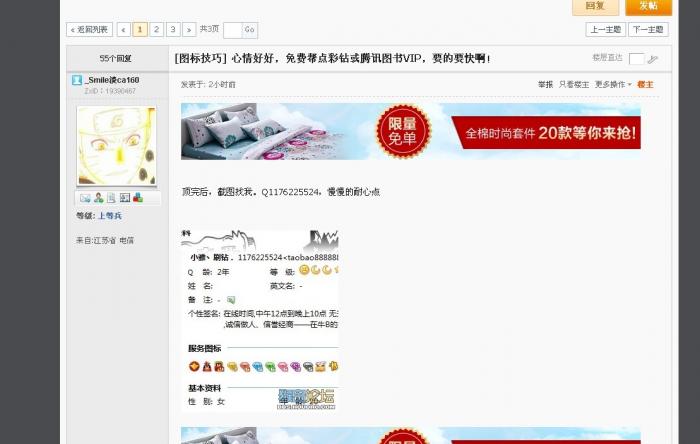Viewport: 700px width, 444px height.
Task: Click the thread title starting with [图标技巧]
Action: click(332, 58)
